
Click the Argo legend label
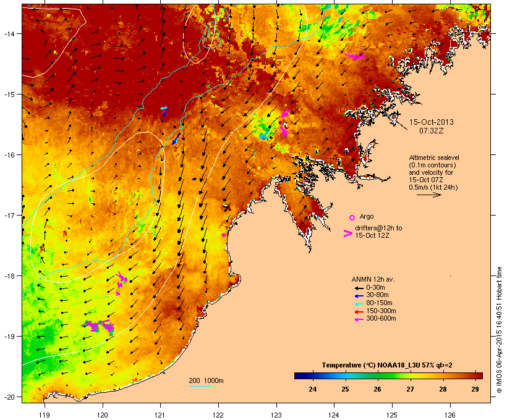pos(367,216)
